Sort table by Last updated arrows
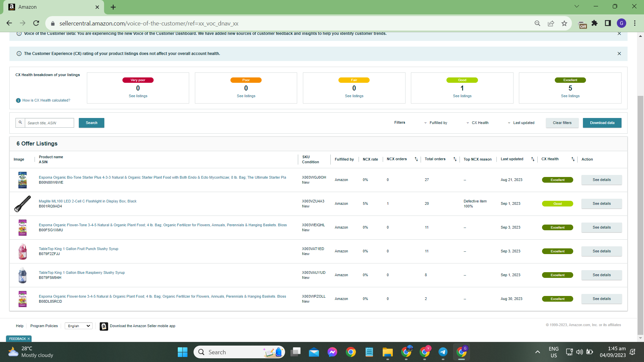This screenshot has width=644, height=362. pyautogui.click(x=533, y=159)
